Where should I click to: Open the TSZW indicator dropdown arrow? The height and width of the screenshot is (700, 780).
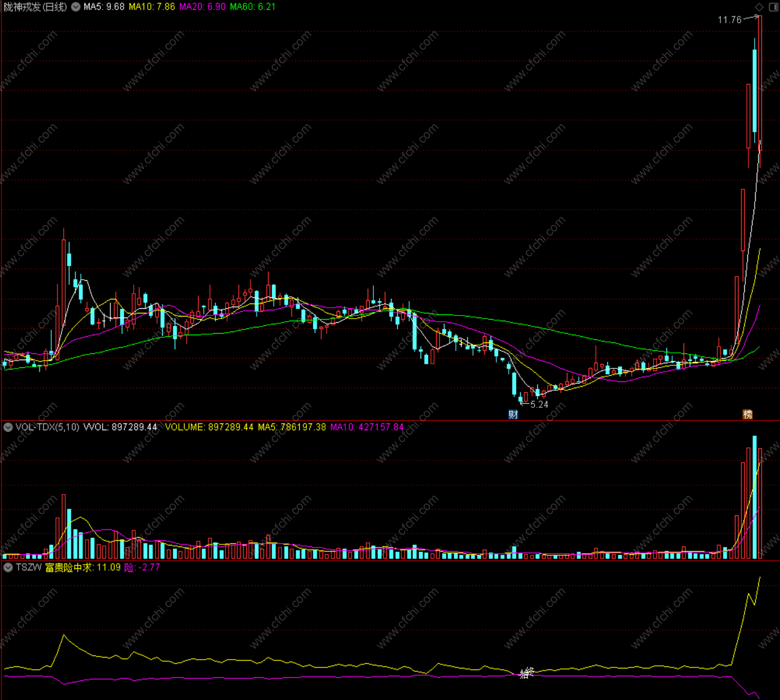click(8, 567)
